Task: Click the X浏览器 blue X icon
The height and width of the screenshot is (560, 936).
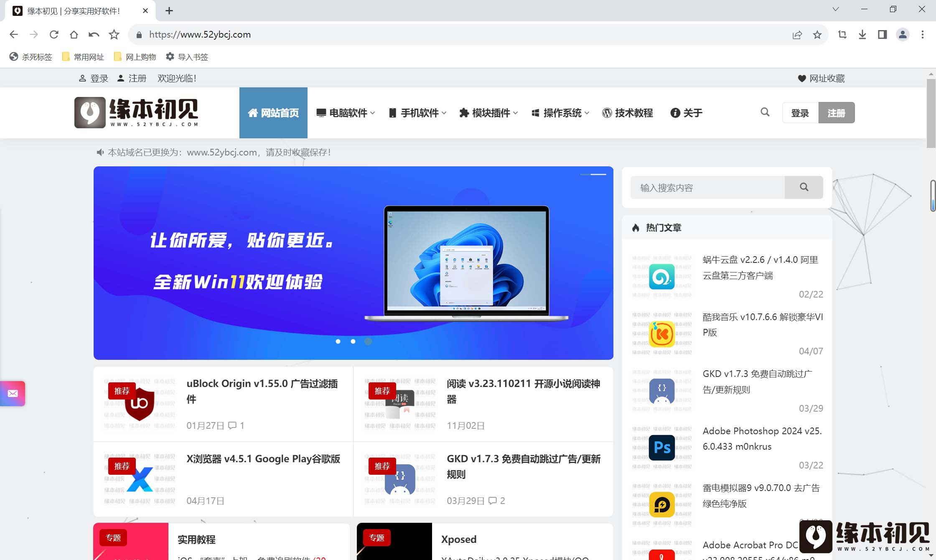Action: pyautogui.click(x=140, y=479)
